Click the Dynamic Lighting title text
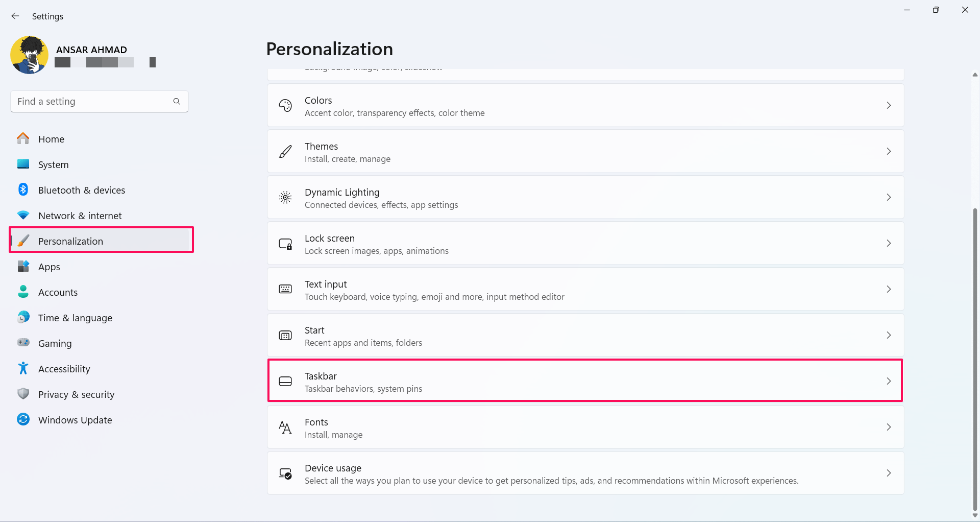This screenshot has height=522, width=980. [342, 193]
